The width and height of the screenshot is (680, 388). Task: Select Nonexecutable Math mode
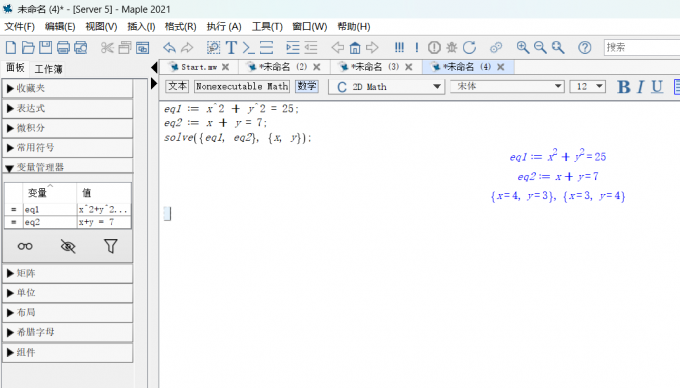pos(242,86)
